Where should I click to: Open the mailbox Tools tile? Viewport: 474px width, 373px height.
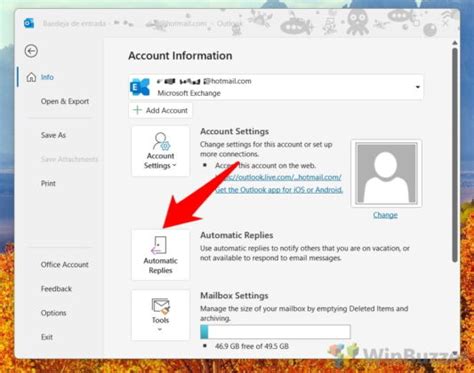160,315
